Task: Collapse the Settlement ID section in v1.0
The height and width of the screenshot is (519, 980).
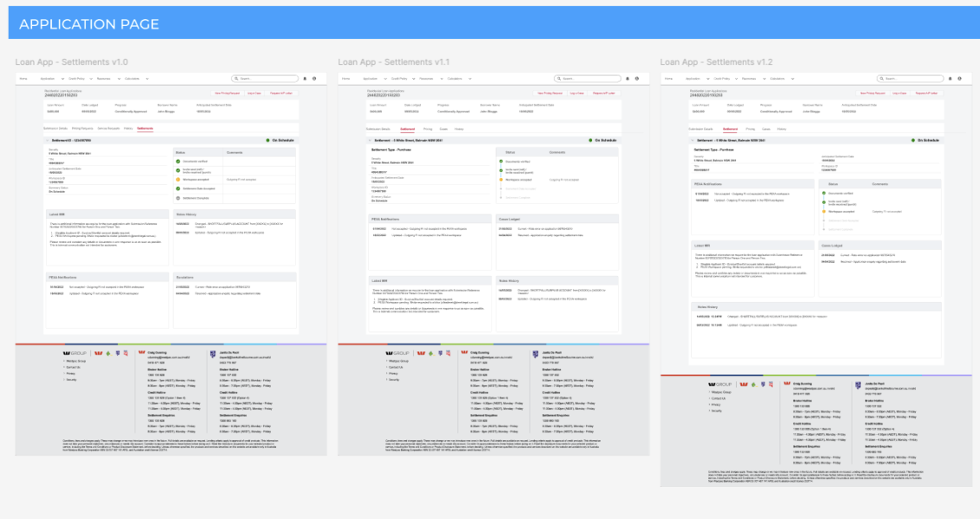Action: point(48,140)
